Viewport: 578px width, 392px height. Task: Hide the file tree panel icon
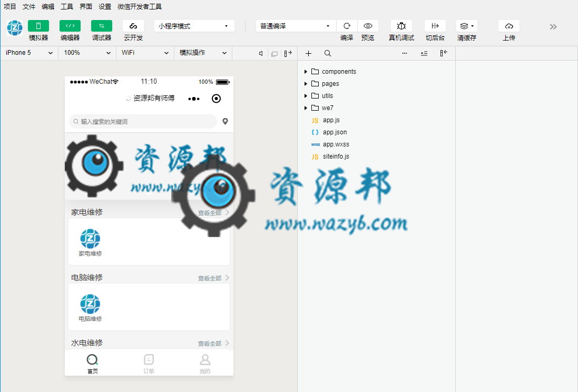[x=444, y=53]
